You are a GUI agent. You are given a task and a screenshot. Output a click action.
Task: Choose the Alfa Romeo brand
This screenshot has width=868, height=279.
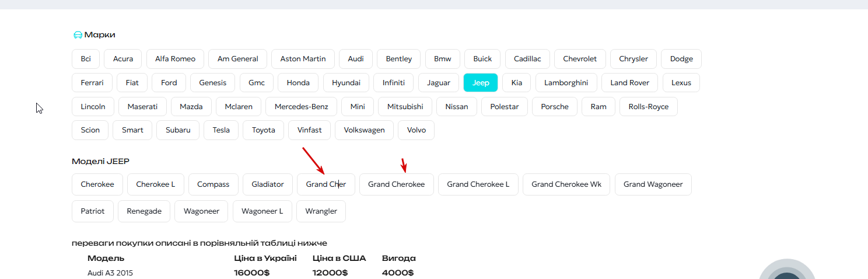175,59
